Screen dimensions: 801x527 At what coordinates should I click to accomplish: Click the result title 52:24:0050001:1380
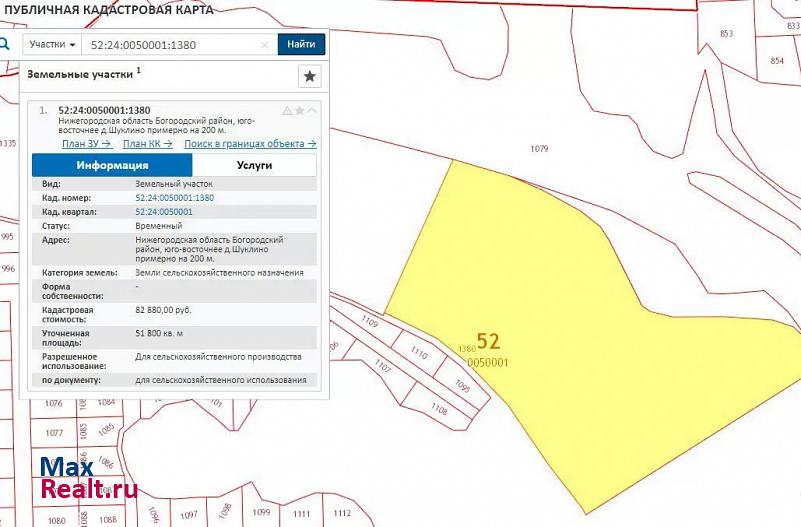(x=104, y=110)
